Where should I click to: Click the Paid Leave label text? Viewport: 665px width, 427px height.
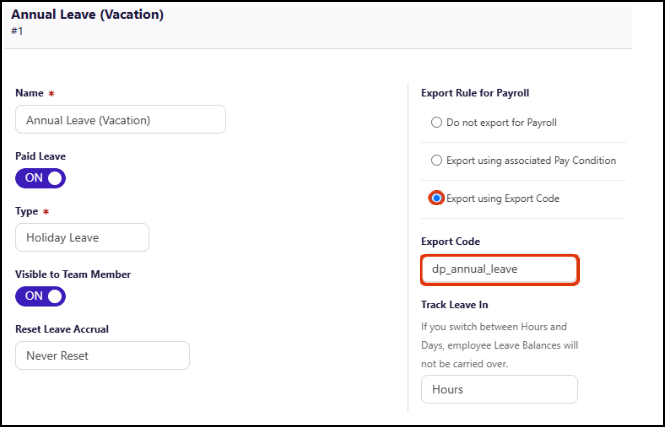(41, 156)
